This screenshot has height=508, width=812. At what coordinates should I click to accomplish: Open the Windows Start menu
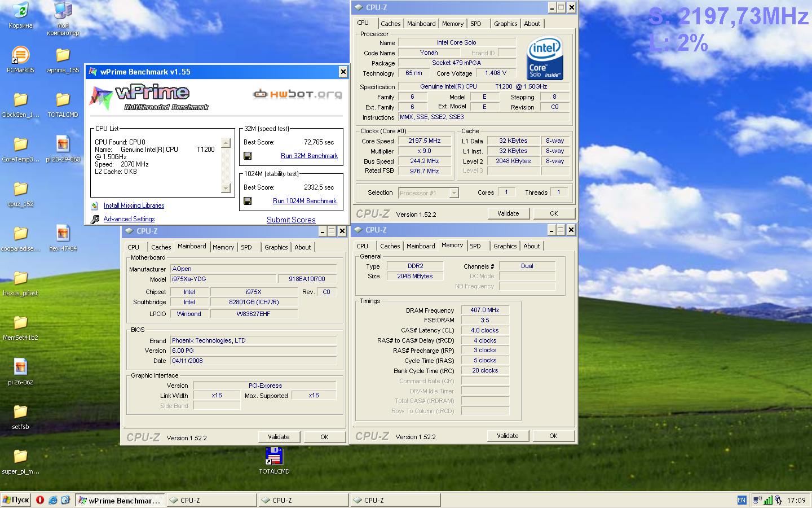(x=16, y=500)
